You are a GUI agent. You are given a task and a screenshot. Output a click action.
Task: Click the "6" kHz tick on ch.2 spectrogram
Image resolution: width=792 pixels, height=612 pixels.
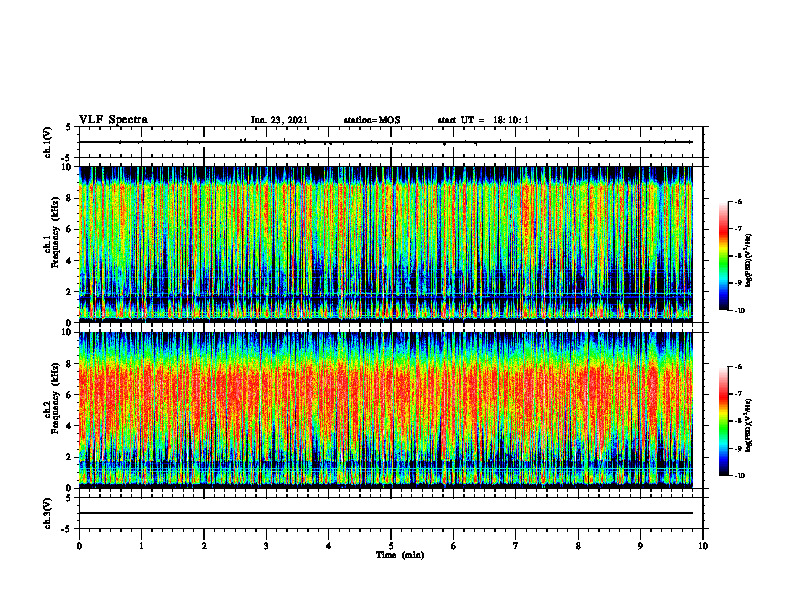pyautogui.click(x=70, y=394)
